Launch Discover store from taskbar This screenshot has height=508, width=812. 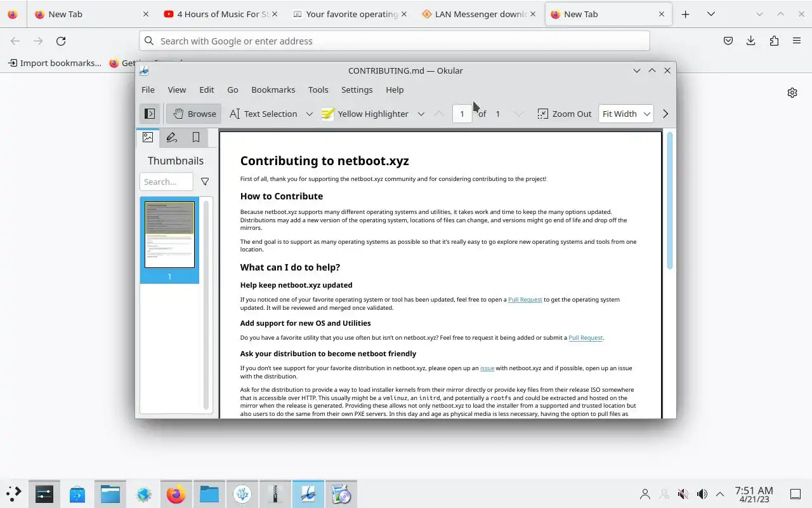coord(77,493)
